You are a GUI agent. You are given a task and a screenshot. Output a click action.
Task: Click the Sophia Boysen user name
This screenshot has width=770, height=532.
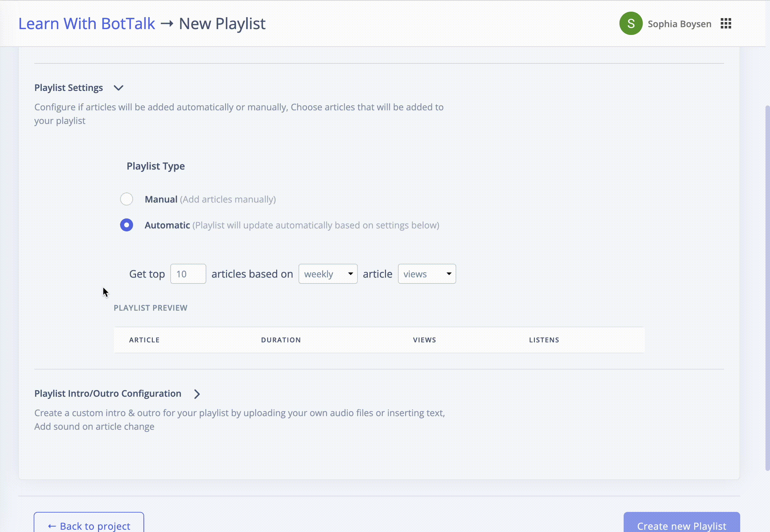pyautogui.click(x=679, y=24)
